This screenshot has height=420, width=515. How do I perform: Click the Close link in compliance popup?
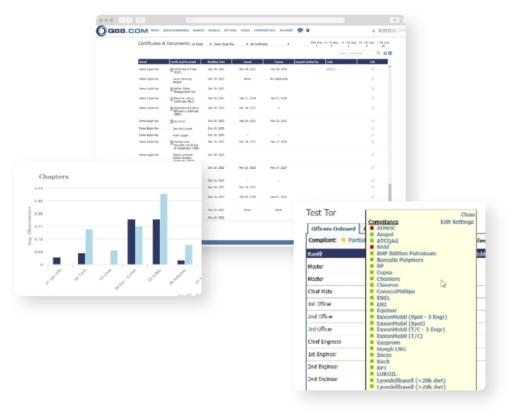click(x=467, y=215)
